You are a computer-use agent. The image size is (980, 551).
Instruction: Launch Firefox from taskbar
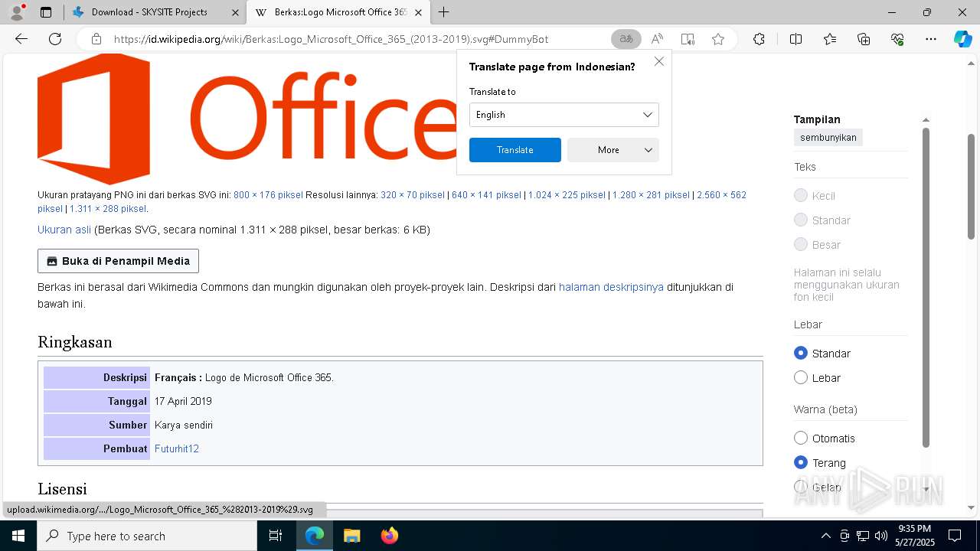[390, 536]
